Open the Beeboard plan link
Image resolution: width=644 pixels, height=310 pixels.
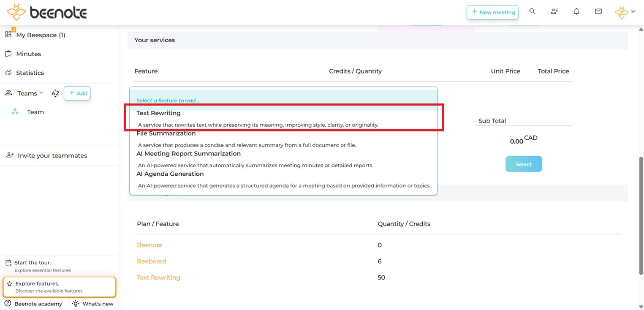click(x=152, y=261)
